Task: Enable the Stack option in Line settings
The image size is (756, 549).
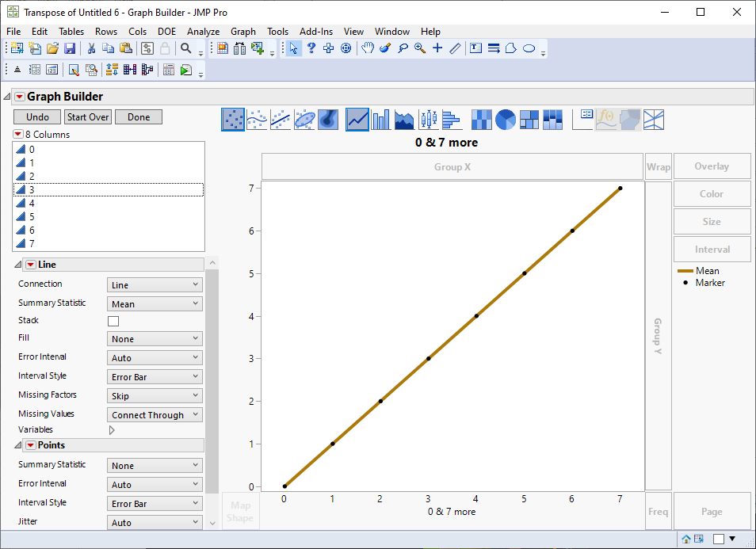Action: pos(113,322)
